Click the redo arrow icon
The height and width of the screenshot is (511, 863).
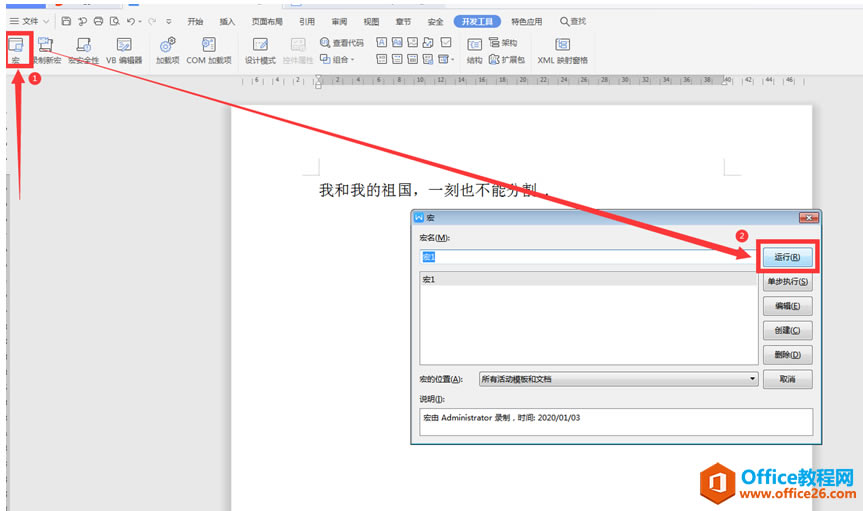coord(152,21)
